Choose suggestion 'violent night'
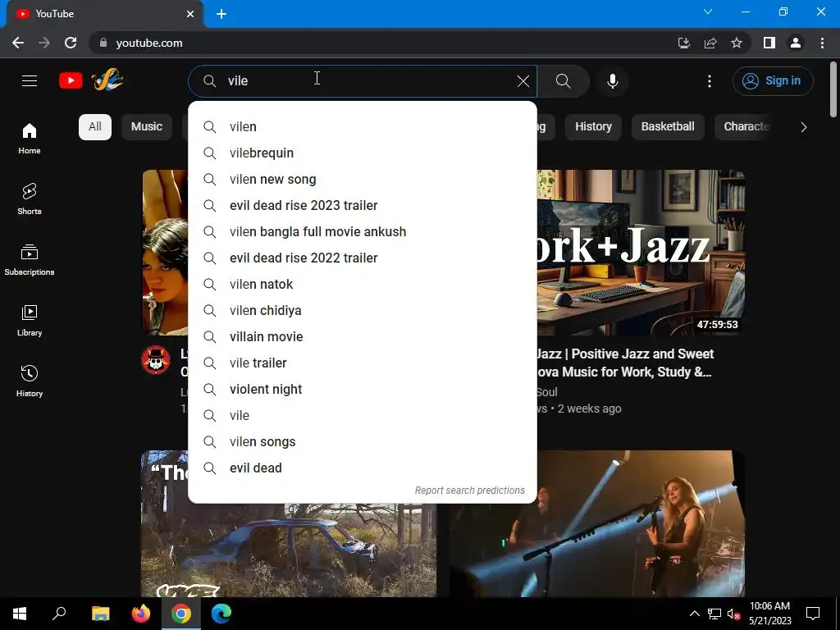The image size is (840, 630). [362, 390]
